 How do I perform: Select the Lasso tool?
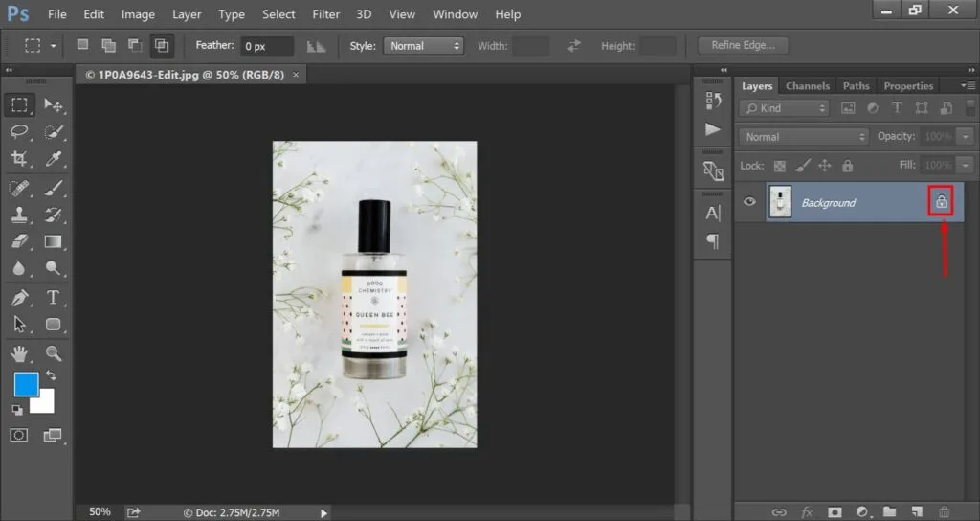click(x=20, y=132)
